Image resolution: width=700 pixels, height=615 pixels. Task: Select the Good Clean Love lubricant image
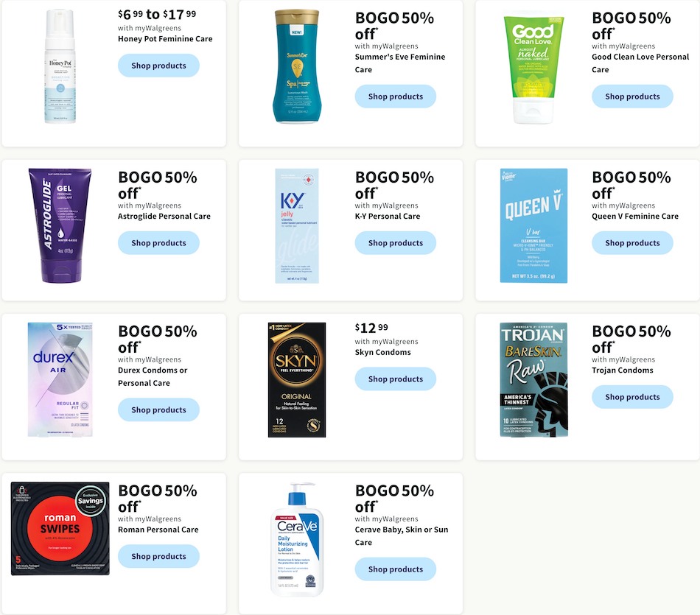tap(533, 68)
